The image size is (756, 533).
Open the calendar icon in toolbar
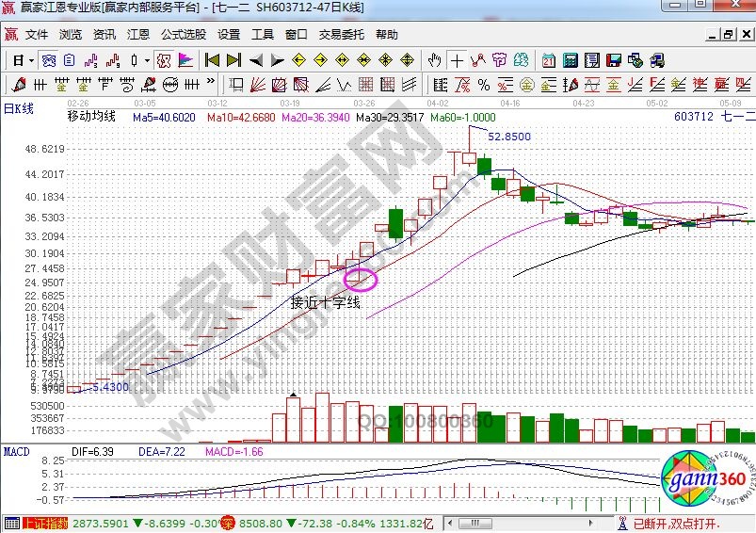pyautogui.click(x=549, y=60)
